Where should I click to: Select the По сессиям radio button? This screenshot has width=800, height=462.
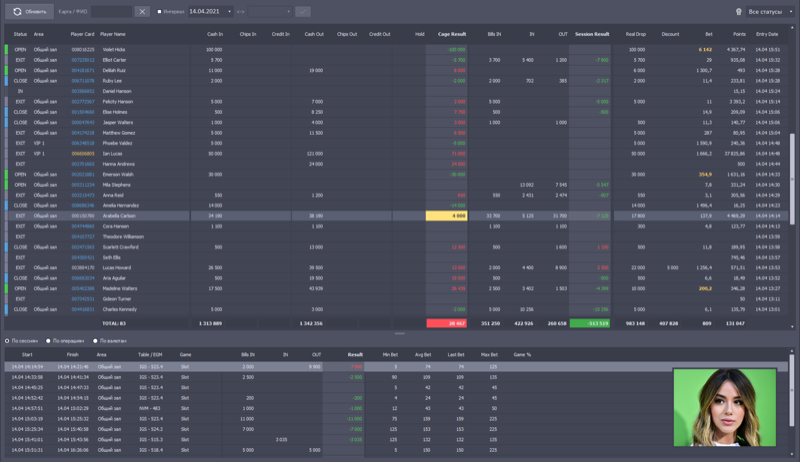pos(7,341)
